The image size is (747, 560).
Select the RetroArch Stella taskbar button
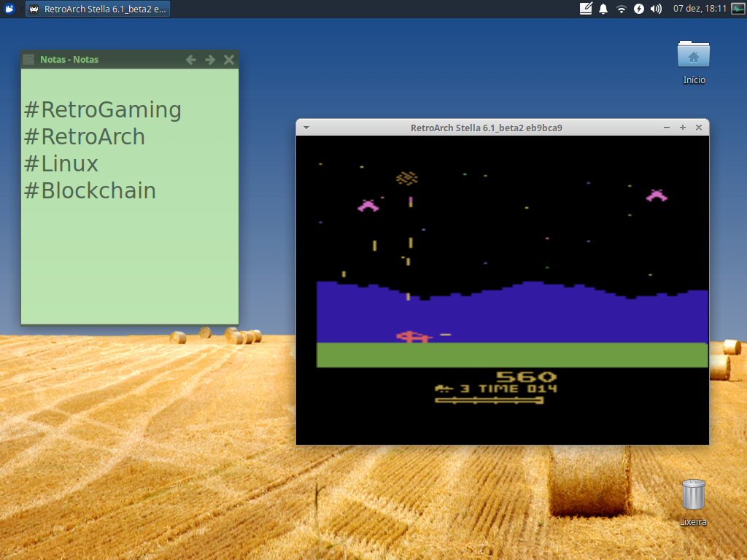coord(98,9)
